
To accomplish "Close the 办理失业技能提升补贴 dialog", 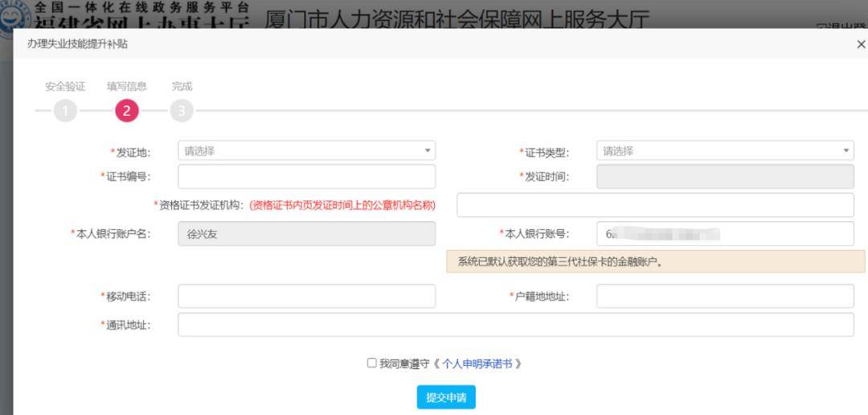I will [860, 44].
